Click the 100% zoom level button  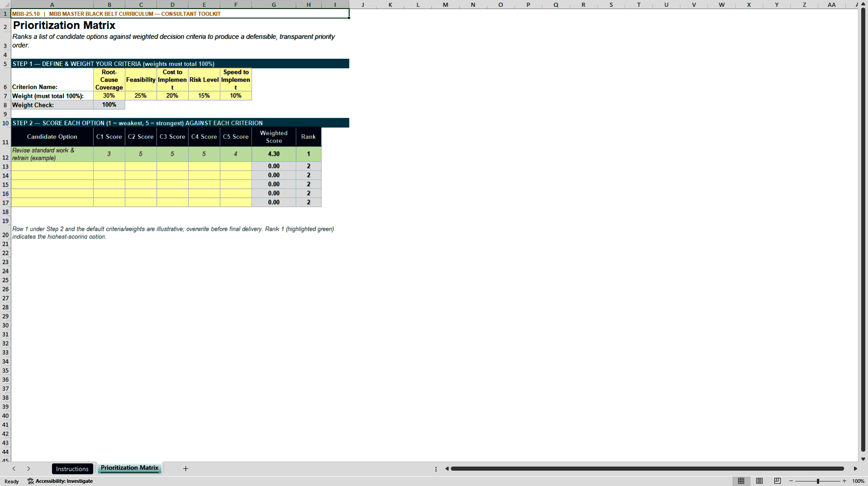point(858,481)
